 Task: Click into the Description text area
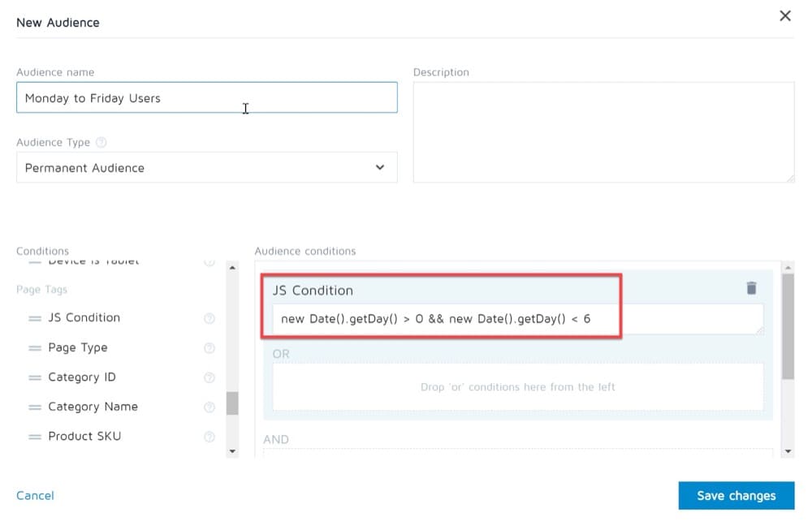(x=603, y=131)
